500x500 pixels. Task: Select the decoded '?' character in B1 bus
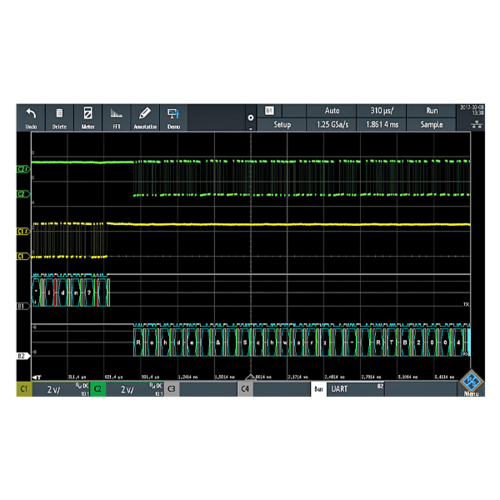(89, 293)
